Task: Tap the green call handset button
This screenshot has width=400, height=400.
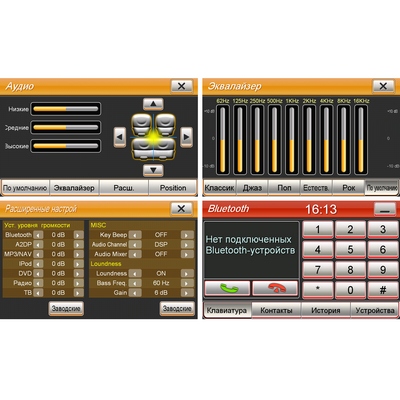Action: [x=227, y=288]
